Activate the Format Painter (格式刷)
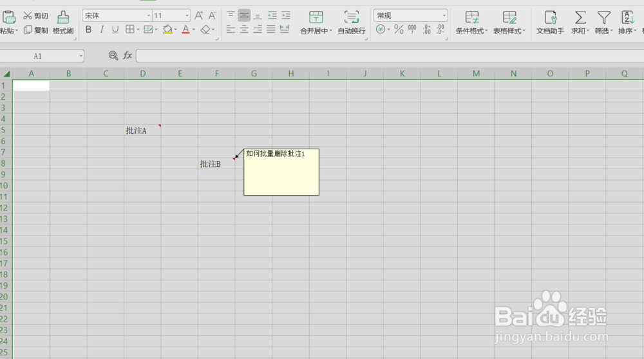The width and height of the screenshot is (644, 359). click(x=63, y=23)
